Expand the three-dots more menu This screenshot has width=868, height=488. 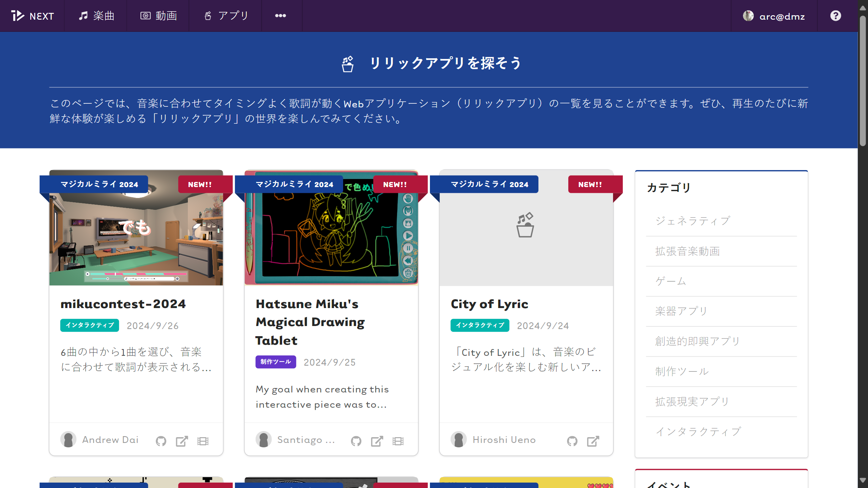[280, 16]
